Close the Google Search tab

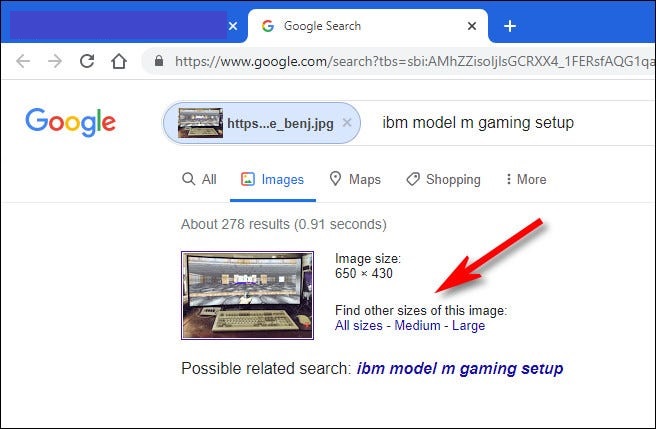pyautogui.click(x=472, y=26)
